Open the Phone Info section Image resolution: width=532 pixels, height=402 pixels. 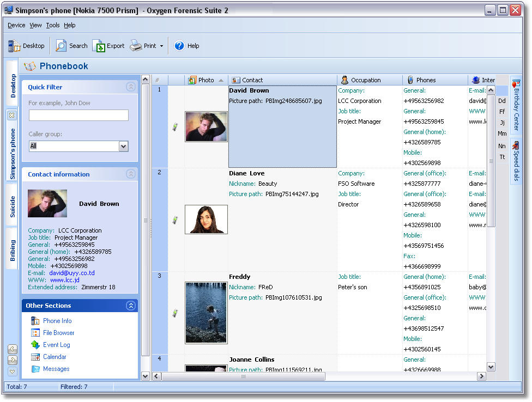[x=57, y=321]
